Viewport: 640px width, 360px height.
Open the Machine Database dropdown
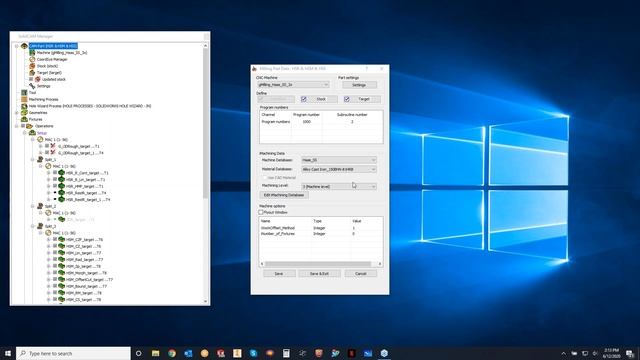point(339,160)
